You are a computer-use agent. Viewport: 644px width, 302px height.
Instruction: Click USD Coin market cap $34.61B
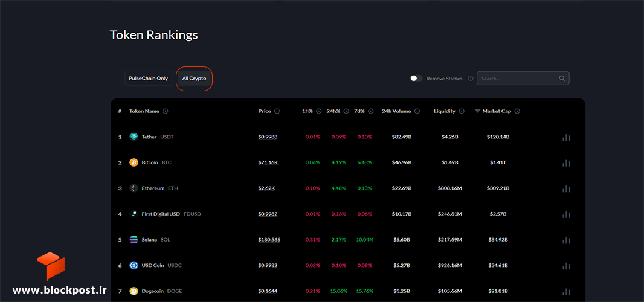498,265
